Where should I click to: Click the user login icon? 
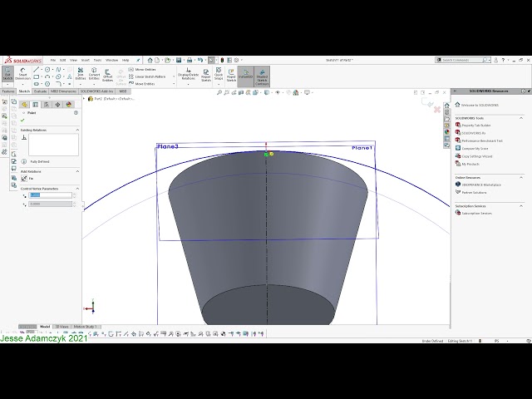point(495,60)
